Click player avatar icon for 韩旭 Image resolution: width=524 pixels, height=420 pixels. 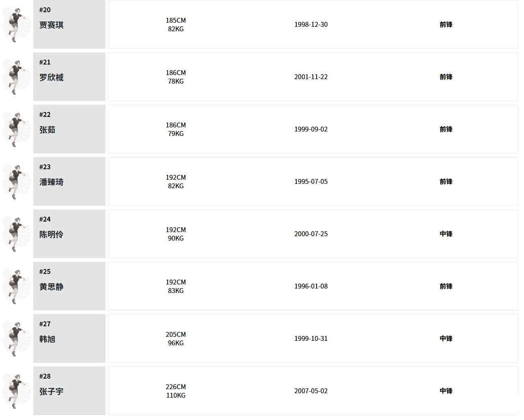pyautogui.click(x=16, y=338)
